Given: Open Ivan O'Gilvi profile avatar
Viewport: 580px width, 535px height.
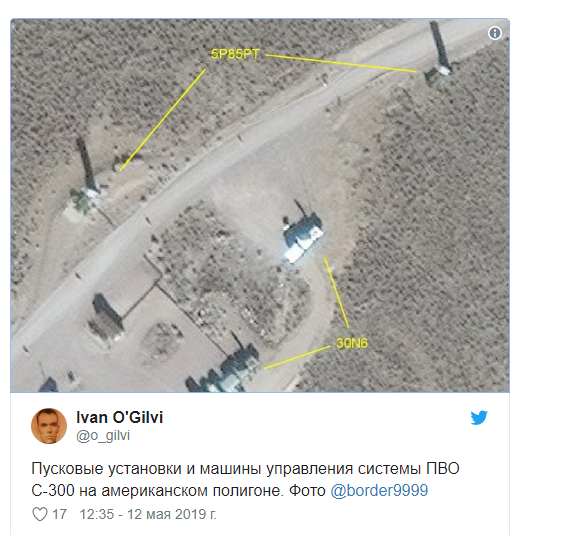Looking at the screenshot, I should coord(49,426).
